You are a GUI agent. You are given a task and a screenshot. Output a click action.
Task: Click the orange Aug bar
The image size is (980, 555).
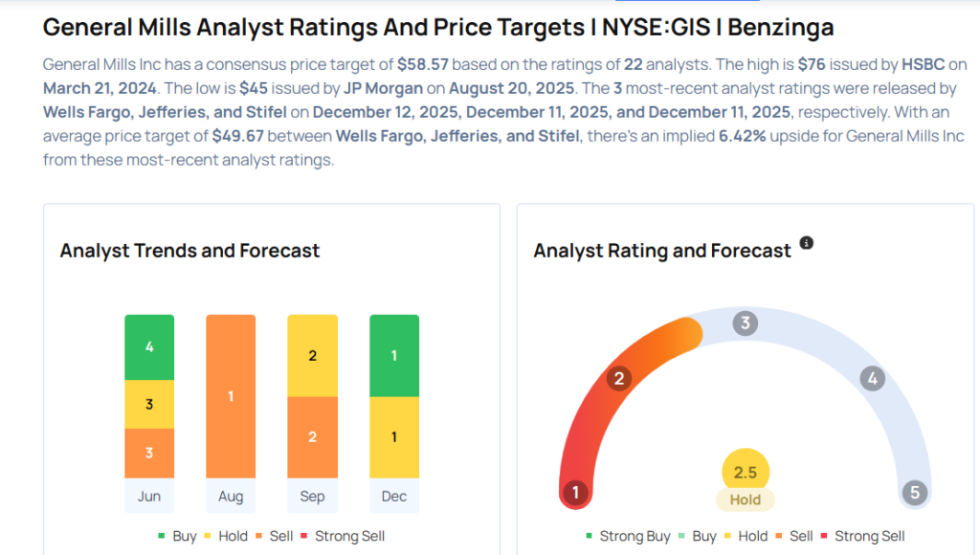pos(231,395)
